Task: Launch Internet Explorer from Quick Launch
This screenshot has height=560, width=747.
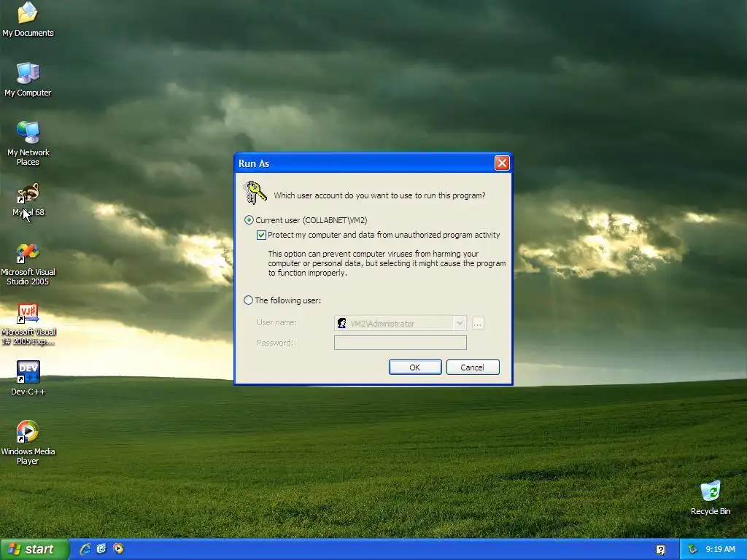Action: click(85, 549)
